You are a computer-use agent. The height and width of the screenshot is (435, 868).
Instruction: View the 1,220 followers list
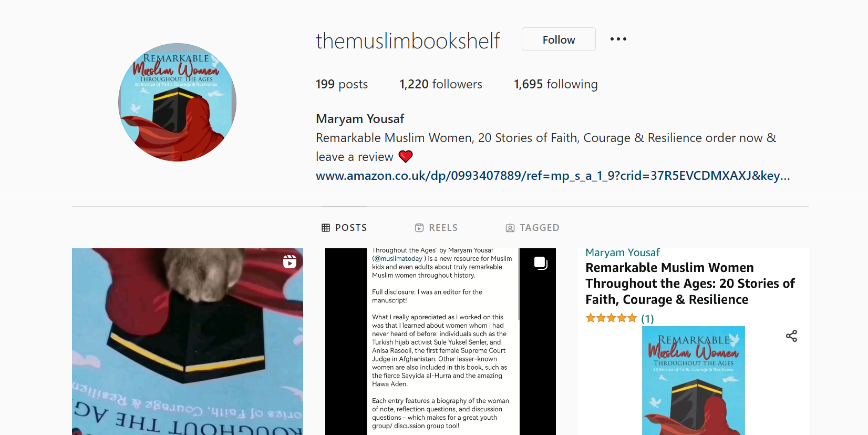(x=441, y=84)
